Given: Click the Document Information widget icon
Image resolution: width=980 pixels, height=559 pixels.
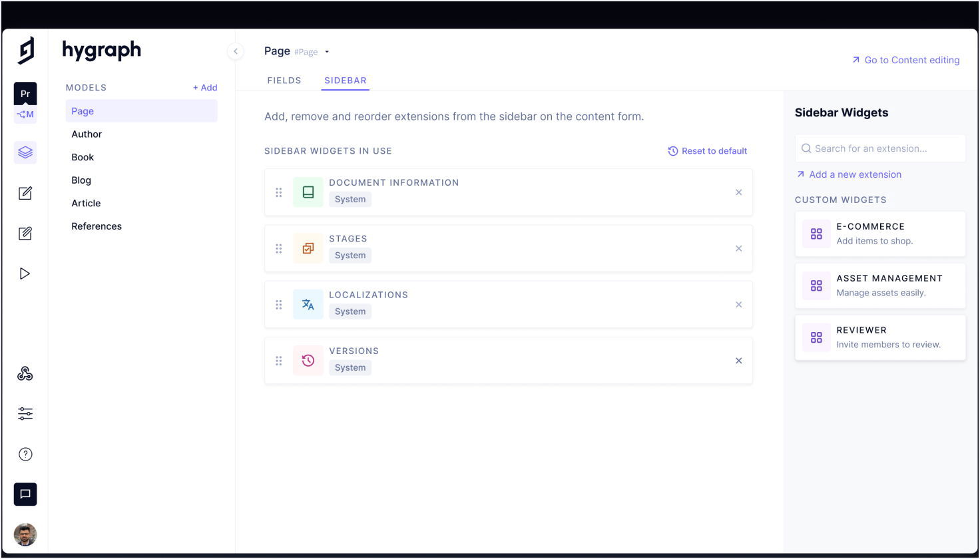Looking at the screenshot, I should pyautogui.click(x=308, y=192).
